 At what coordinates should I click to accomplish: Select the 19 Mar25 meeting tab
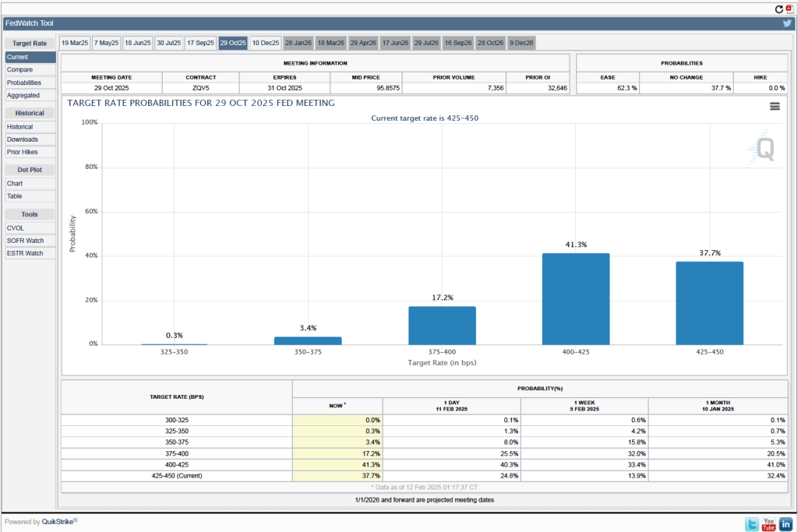75,43
